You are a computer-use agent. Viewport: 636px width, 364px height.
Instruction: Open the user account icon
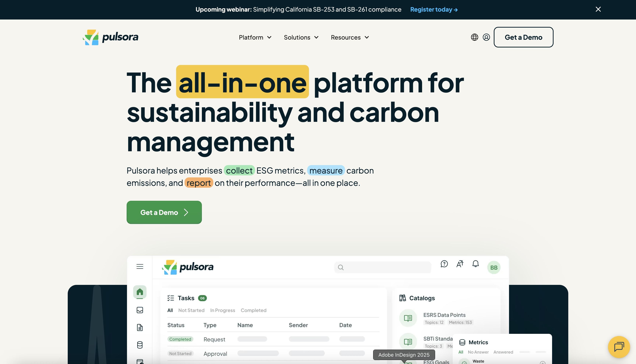486,37
